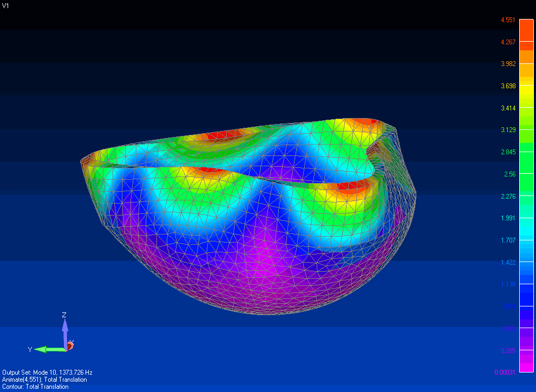Click the magenta bottom of the color legend

tap(526, 365)
